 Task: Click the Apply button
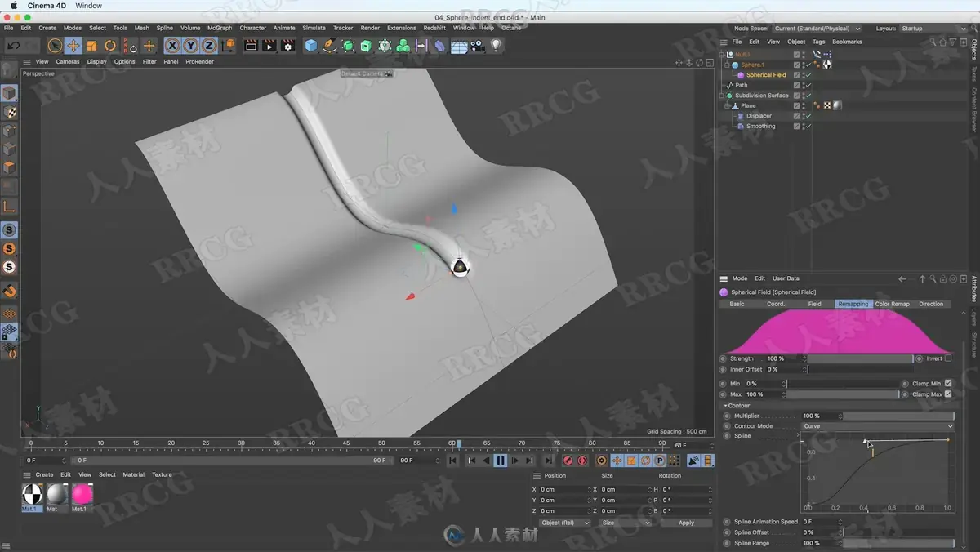686,523
